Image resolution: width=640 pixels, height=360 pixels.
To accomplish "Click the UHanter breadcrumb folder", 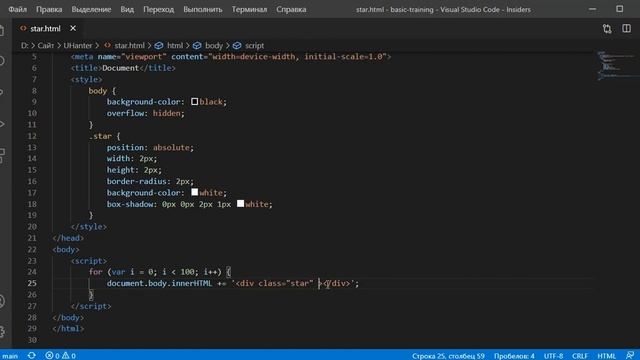I will point(78,45).
